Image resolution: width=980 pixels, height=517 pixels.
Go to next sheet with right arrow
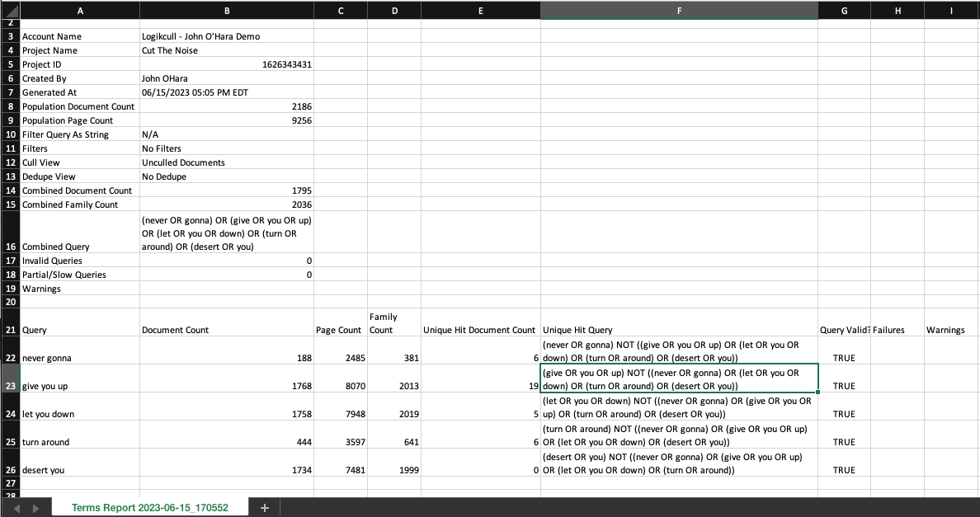pyautogui.click(x=35, y=508)
